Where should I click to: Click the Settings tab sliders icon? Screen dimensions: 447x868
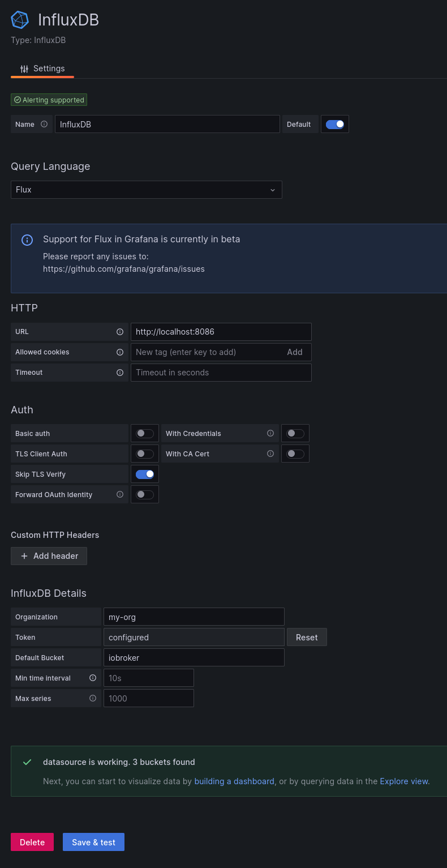[24, 69]
